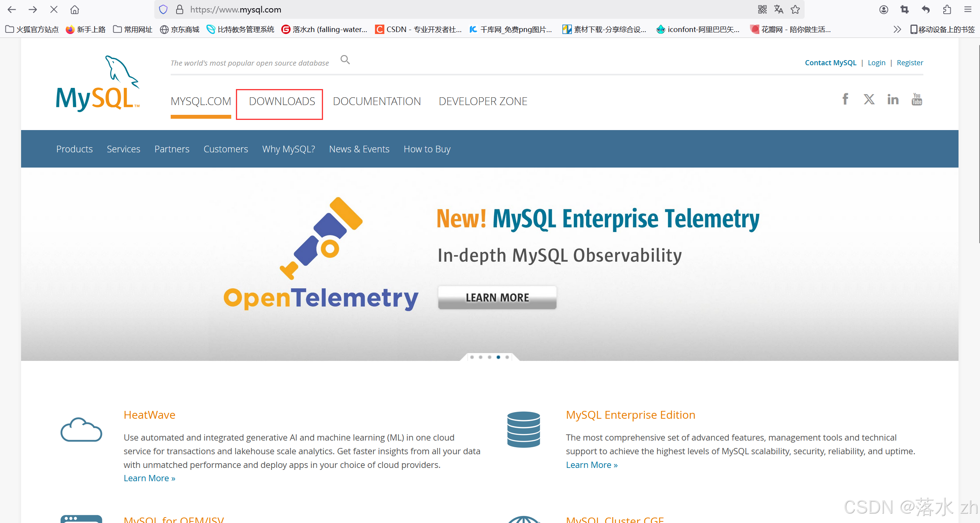Visit MySQL Facebook page icon
980x523 pixels.
[845, 99]
